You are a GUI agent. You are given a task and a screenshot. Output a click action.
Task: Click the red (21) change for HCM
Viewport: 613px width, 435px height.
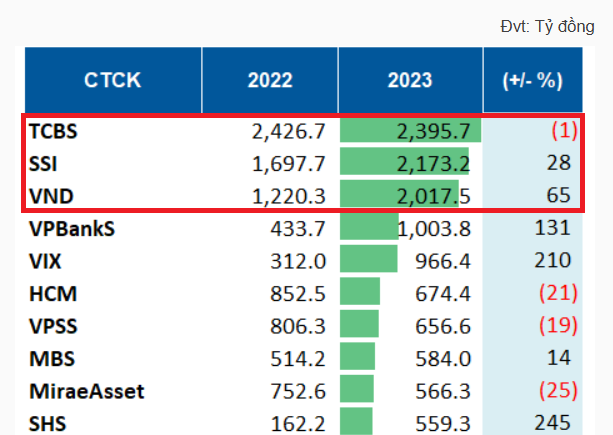pyautogui.click(x=558, y=293)
